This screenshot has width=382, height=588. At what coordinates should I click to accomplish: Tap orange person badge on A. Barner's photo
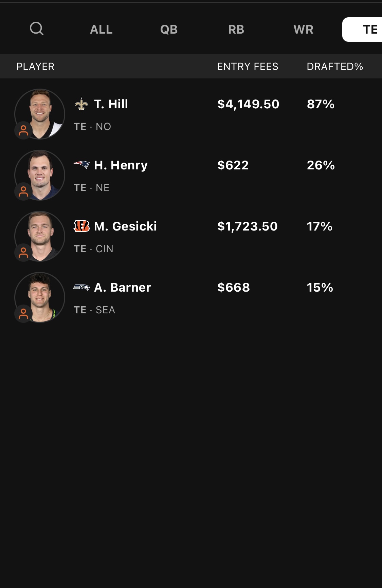pyautogui.click(x=23, y=314)
